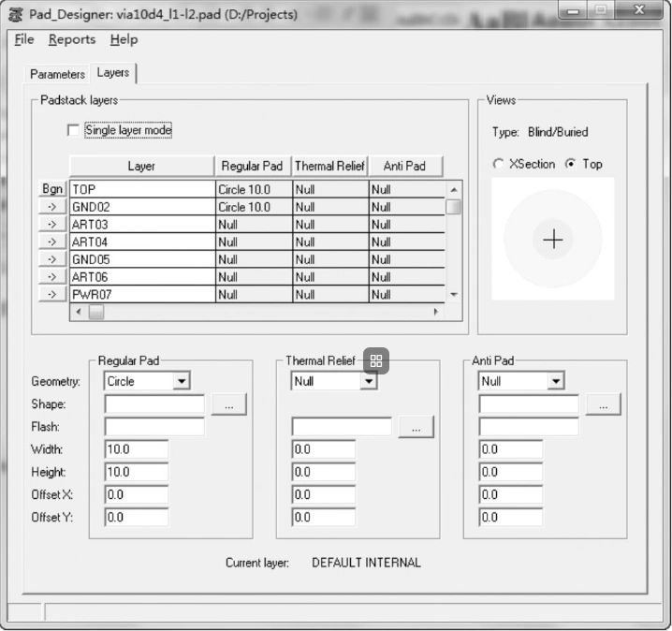
Task: Select the PWR07 layer cell
Action: coord(142,295)
